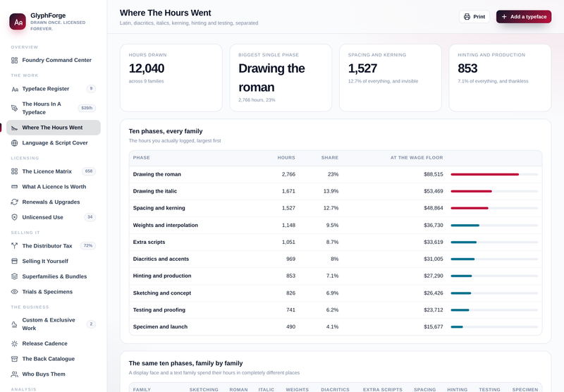Click the pen-nib icon beside The Hours In A Typeface
This screenshot has width=564, height=392.
coord(14,108)
